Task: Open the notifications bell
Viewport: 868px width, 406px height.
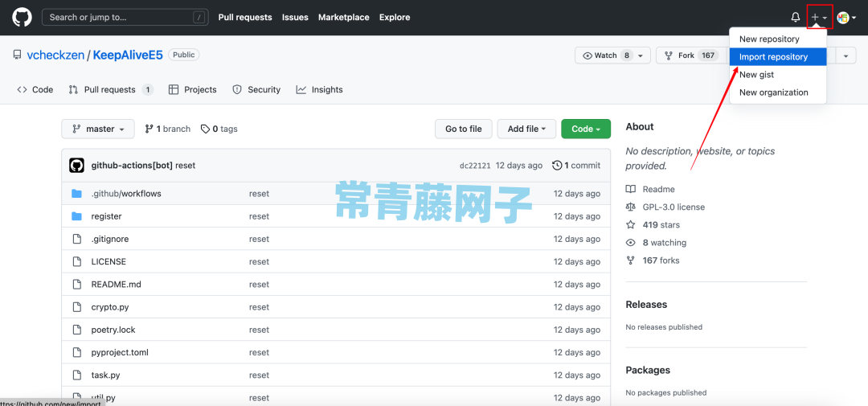Action: pos(796,18)
